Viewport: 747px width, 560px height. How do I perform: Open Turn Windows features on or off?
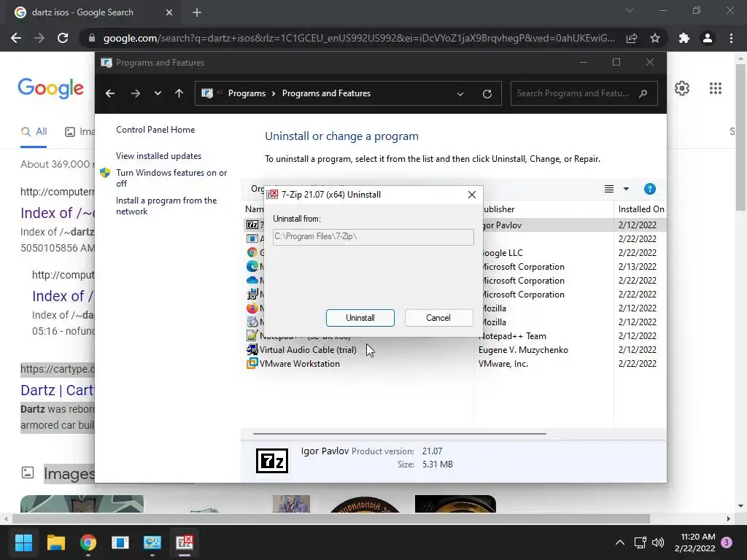171,178
